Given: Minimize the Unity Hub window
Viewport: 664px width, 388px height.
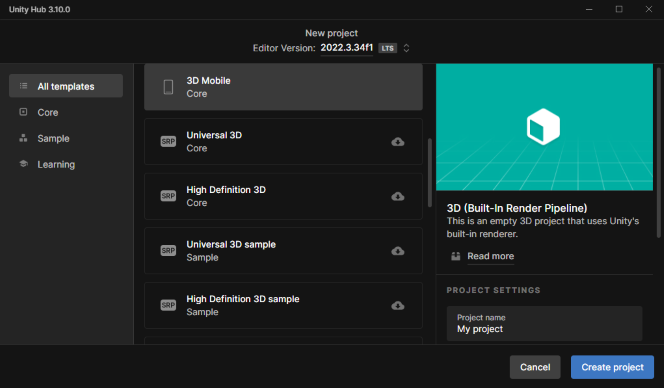Looking at the screenshot, I should coord(589,9).
